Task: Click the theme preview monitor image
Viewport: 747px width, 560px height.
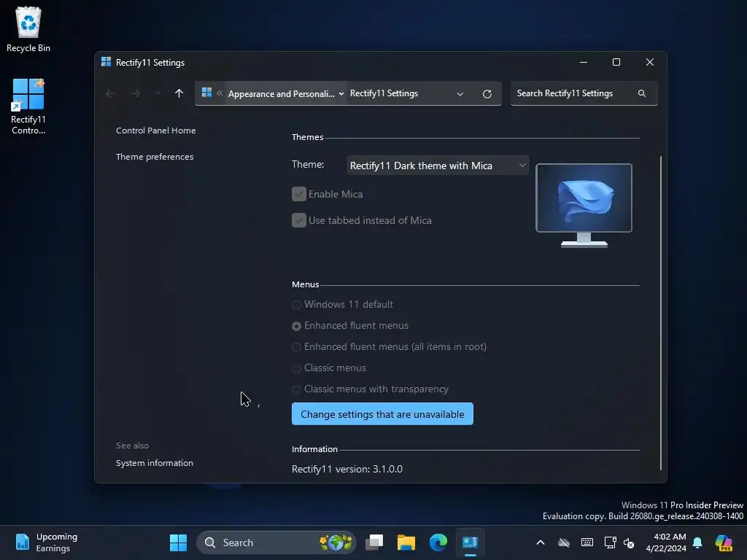Action: pos(584,205)
